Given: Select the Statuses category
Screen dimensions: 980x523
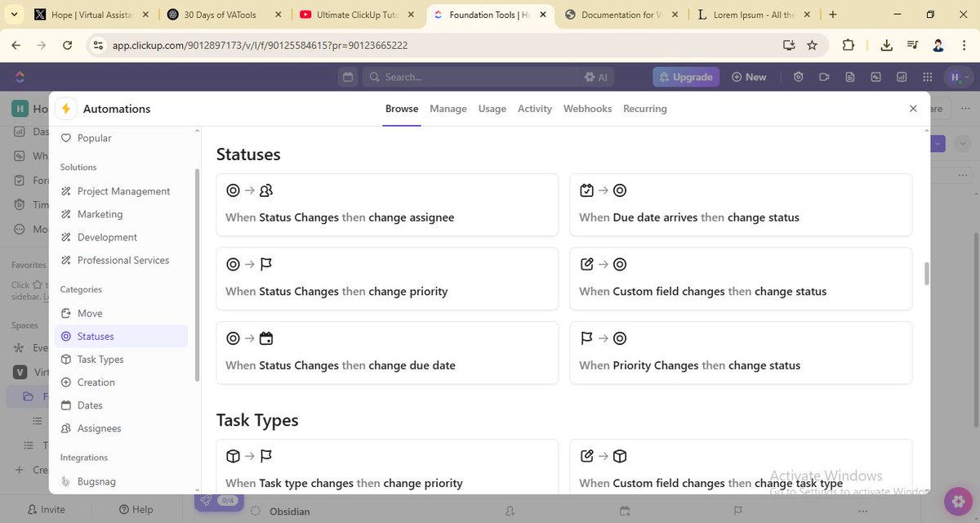Looking at the screenshot, I should pyautogui.click(x=121, y=336).
